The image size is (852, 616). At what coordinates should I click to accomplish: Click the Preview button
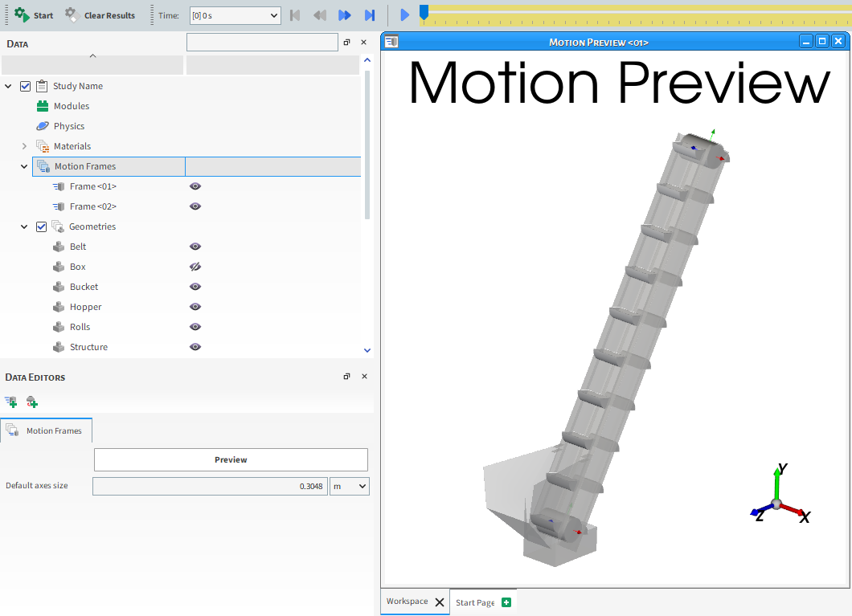(x=231, y=459)
